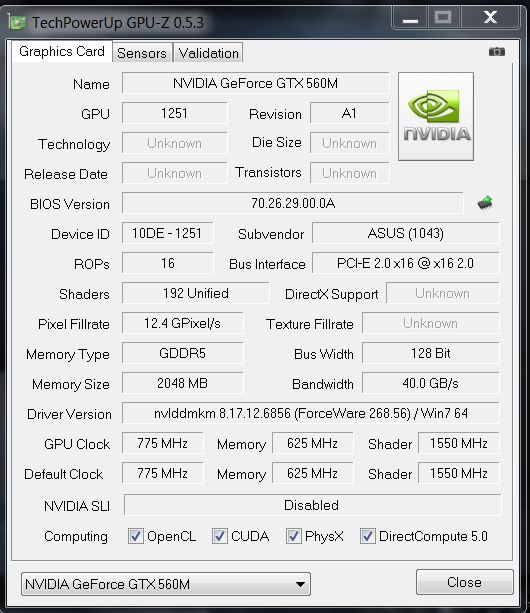Switch to the Validation tab

click(x=208, y=53)
